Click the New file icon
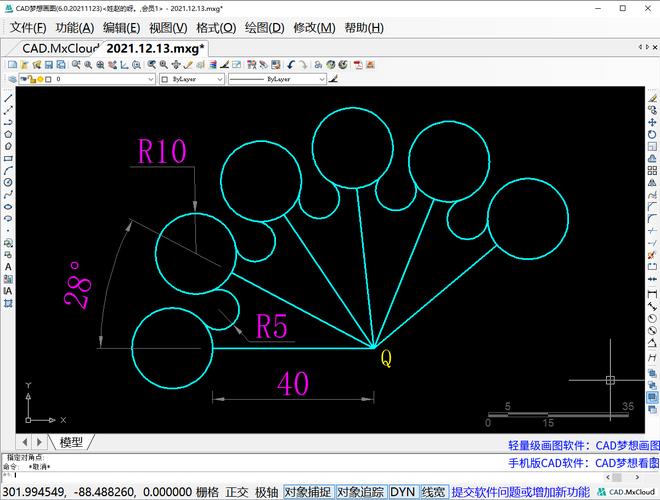The width and height of the screenshot is (660, 500). click(11, 64)
